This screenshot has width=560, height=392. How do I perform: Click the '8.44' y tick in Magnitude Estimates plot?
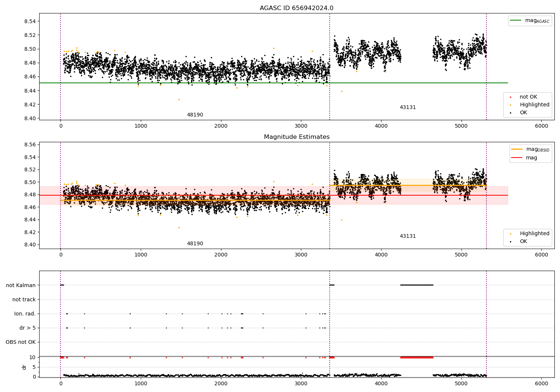(x=30, y=220)
